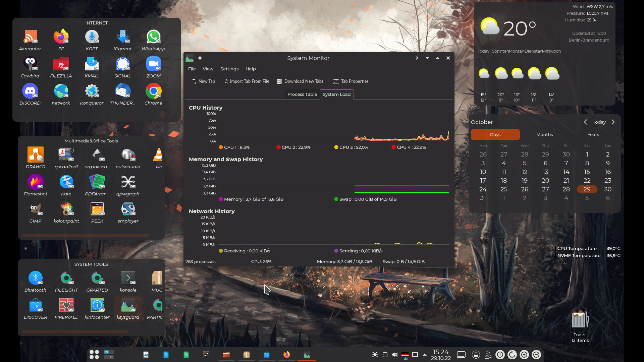Launch Flameshot screenshot tool
This screenshot has height=362, width=644.
(x=36, y=185)
